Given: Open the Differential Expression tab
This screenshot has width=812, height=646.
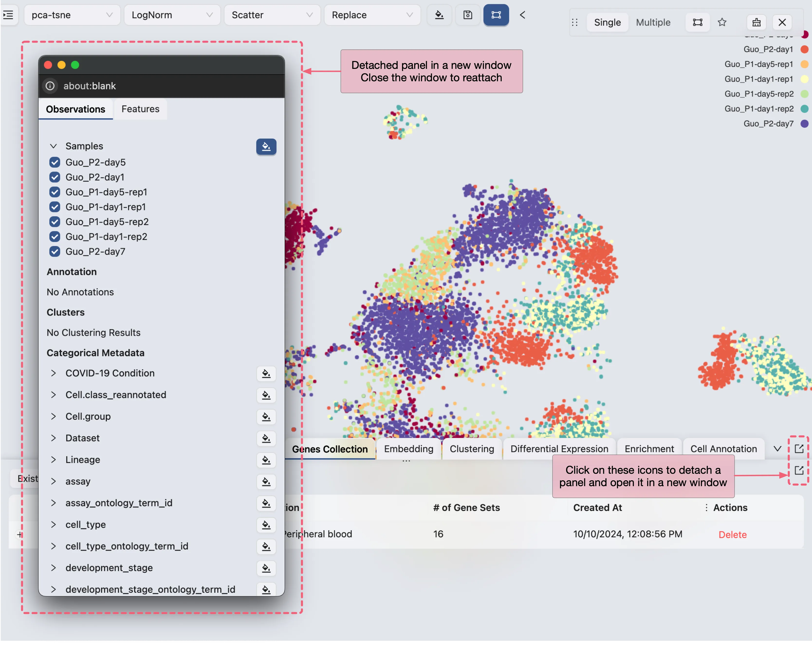Looking at the screenshot, I should 559,449.
